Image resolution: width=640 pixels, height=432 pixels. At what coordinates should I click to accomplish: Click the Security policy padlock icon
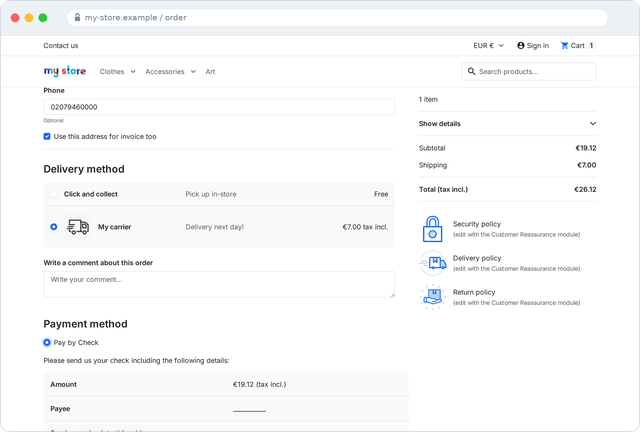(x=432, y=229)
